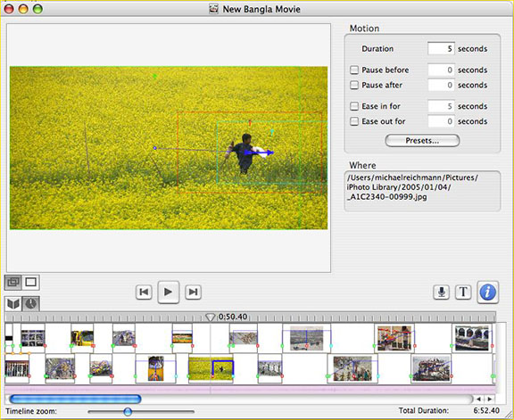Image resolution: width=514 pixels, height=420 pixels.
Task: Select the overlapping frames view icon
Action: (13, 282)
